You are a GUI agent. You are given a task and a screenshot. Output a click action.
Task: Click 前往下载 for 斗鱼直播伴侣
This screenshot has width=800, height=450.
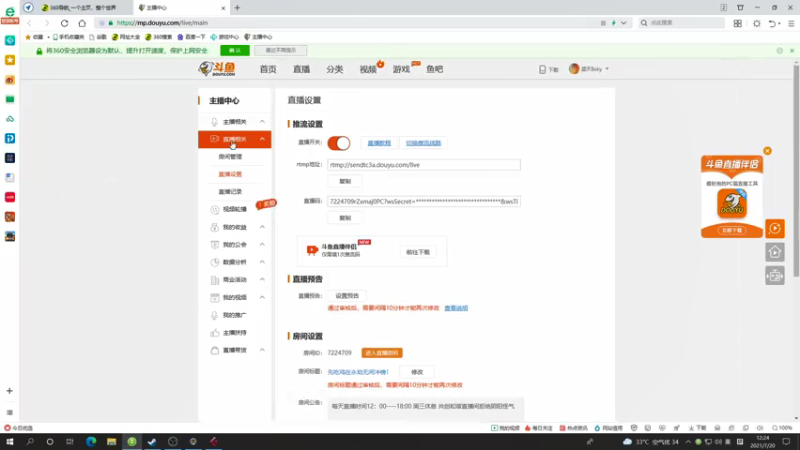click(418, 253)
